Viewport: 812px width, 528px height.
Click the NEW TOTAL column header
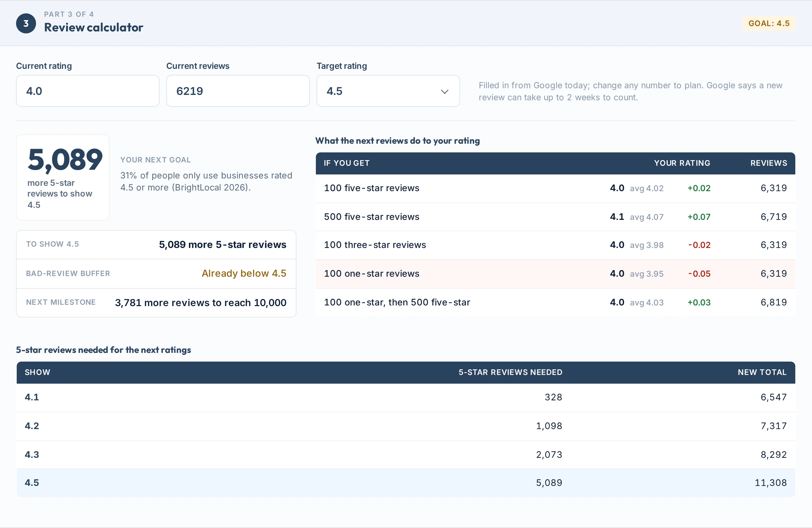click(762, 372)
